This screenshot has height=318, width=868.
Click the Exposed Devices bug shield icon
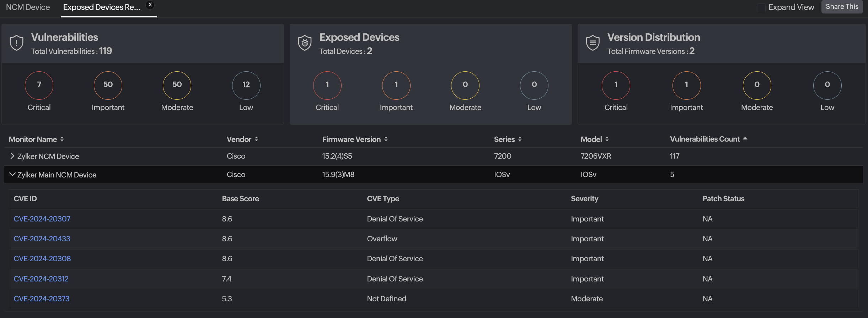click(x=305, y=43)
